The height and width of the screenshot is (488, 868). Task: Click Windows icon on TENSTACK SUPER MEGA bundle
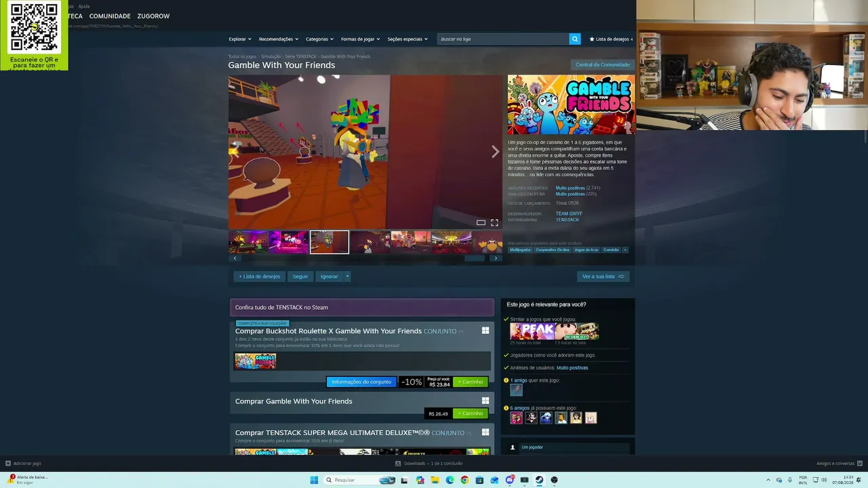tap(486, 432)
